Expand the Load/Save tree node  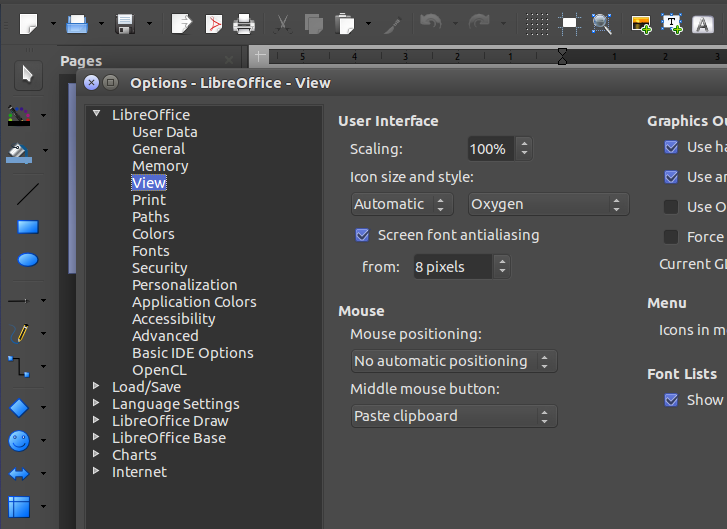(96, 386)
